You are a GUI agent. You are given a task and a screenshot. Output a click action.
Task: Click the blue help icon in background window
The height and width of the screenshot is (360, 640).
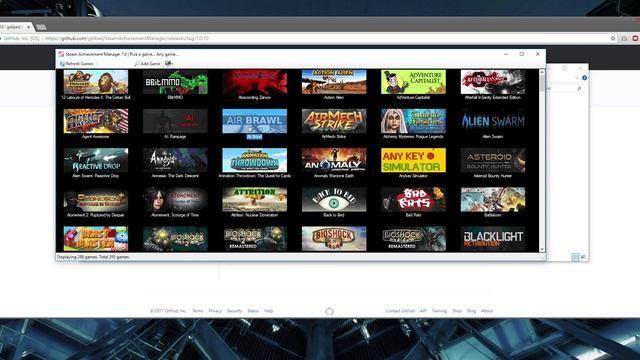584,78
